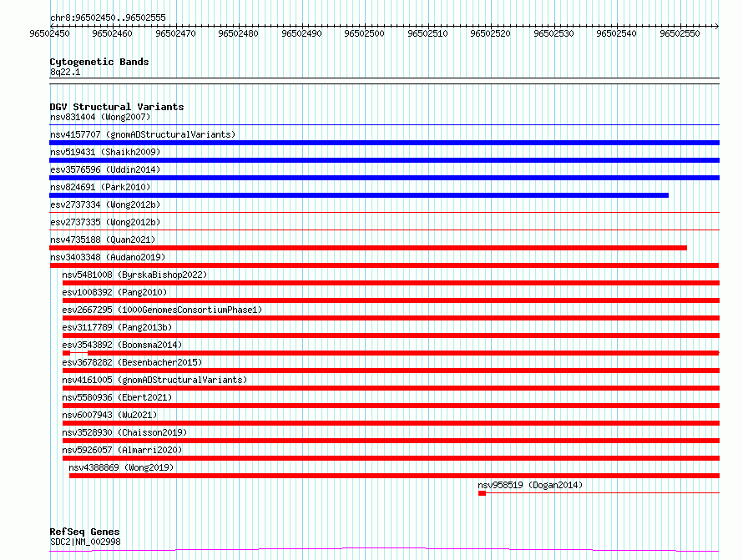Open variant nsv4157707 (gnomADStructuralVariants)
The image size is (743, 560).
[143, 134]
